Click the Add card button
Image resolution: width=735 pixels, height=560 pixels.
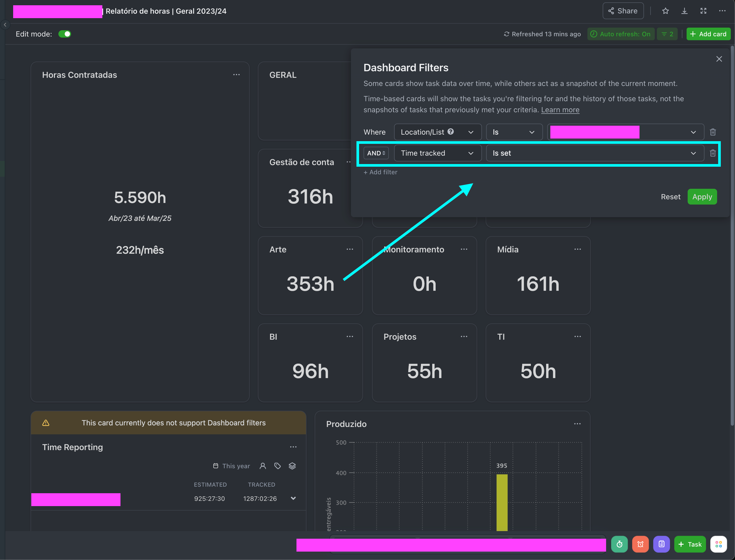pyautogui.click(x=708, y=34)
